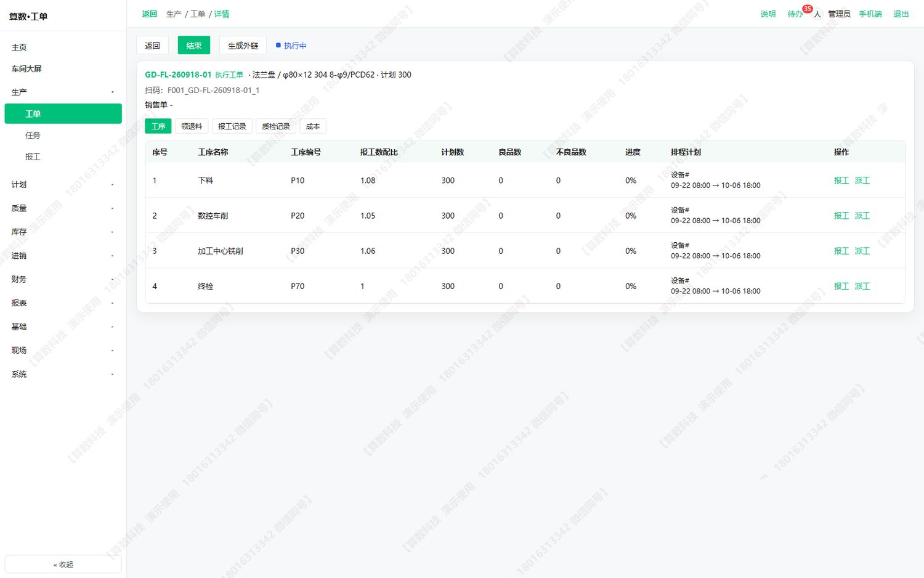Expand the 计划 sidebar menu

(63, 184)
